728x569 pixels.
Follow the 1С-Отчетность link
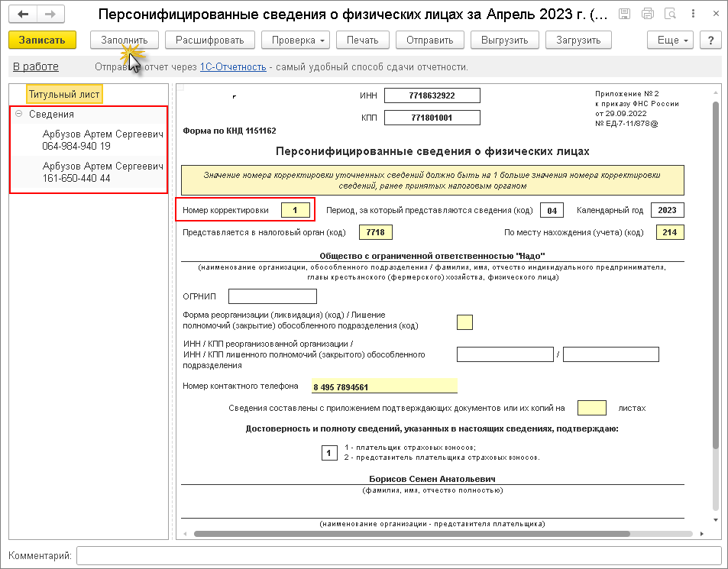[x=233, y=67]
